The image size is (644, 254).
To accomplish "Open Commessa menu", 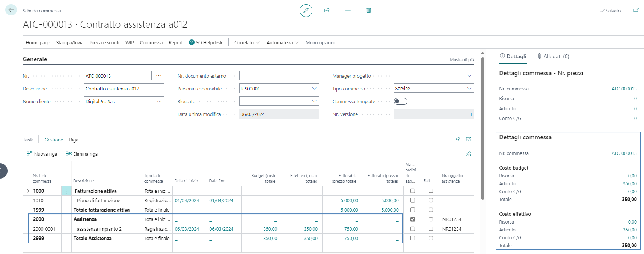I will [151, 42].
